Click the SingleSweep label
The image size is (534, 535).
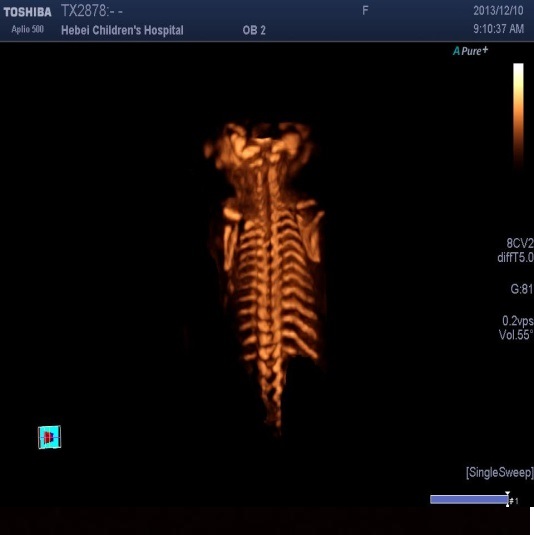(500, 473)
